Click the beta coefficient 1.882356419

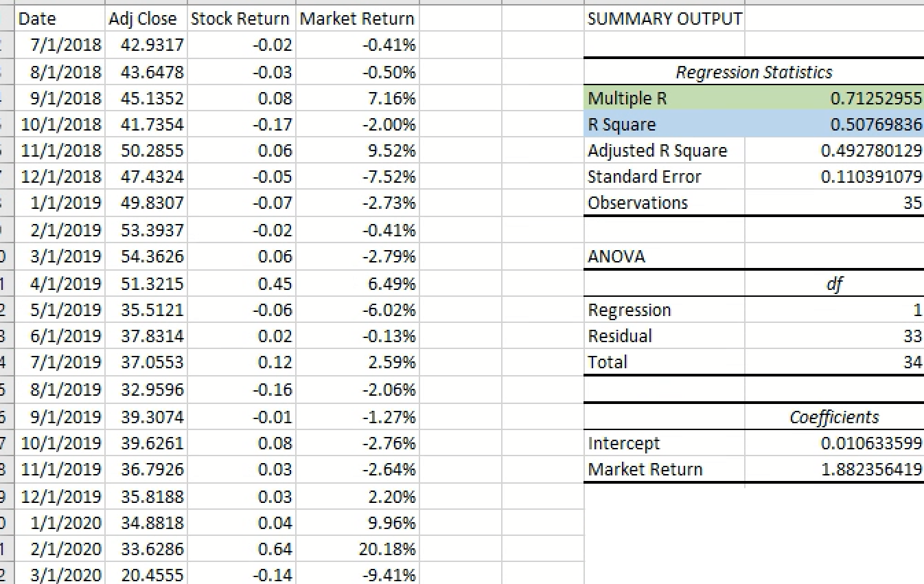834,469
